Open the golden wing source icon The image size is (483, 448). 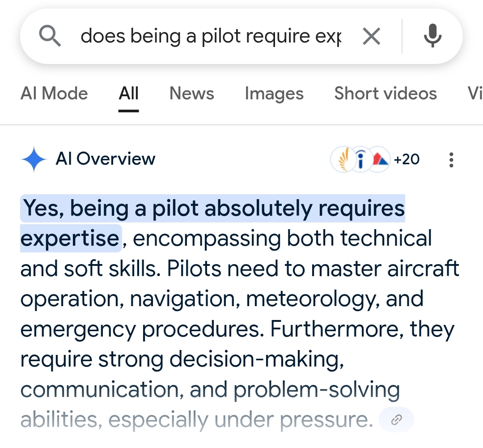click(x=343, y=159)
